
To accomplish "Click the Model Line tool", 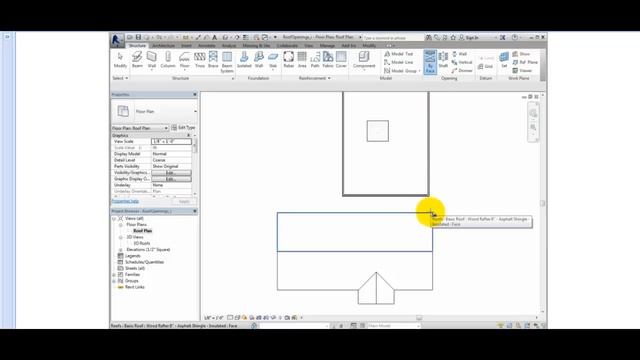I will tap(398, 62).
